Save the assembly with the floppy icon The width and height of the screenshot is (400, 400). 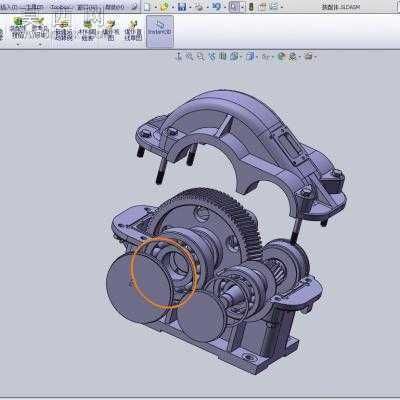[182, 7]
